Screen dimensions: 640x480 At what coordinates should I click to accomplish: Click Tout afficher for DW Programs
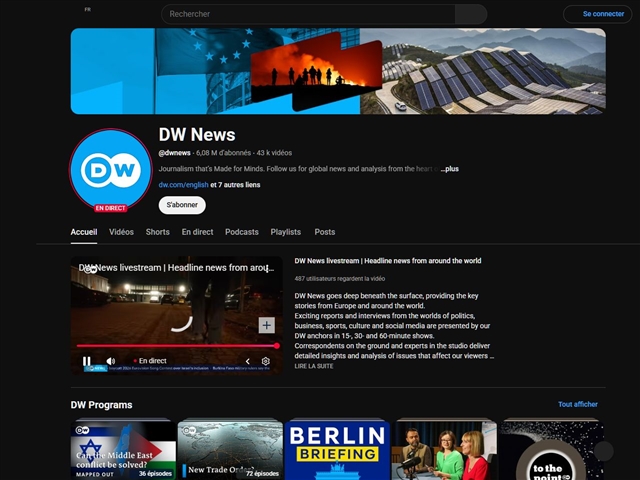[x=578, y=404]
